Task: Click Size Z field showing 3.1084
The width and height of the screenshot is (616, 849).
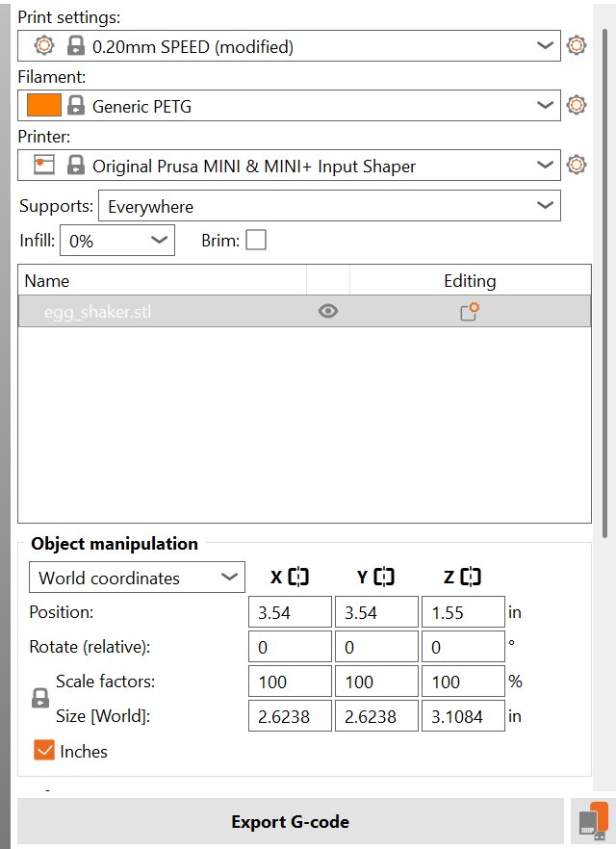Action: tap(463, 716)
